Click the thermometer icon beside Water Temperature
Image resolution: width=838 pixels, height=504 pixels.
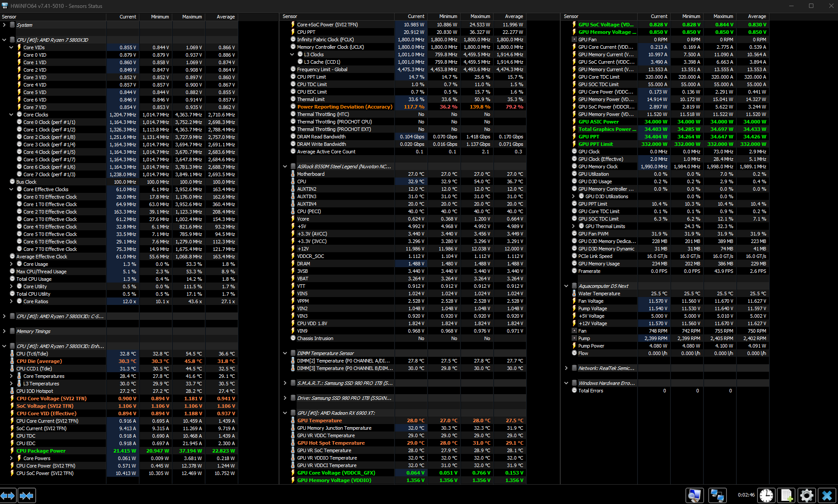point(574,294)
